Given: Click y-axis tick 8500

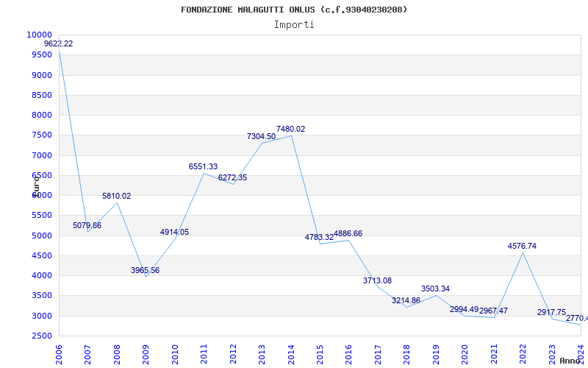Looking at the screenshot, I should click(x=42, y=95).
